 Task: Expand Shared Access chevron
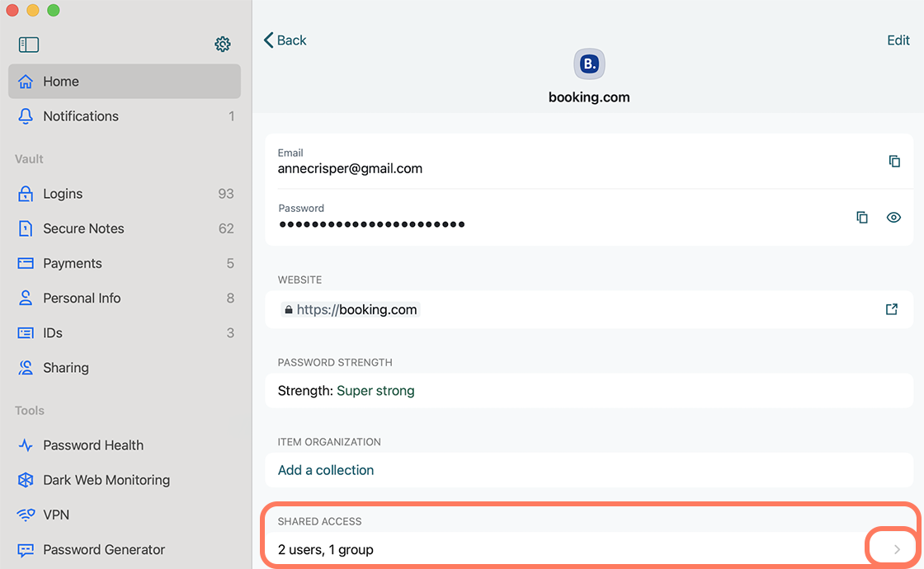point(897,549)
